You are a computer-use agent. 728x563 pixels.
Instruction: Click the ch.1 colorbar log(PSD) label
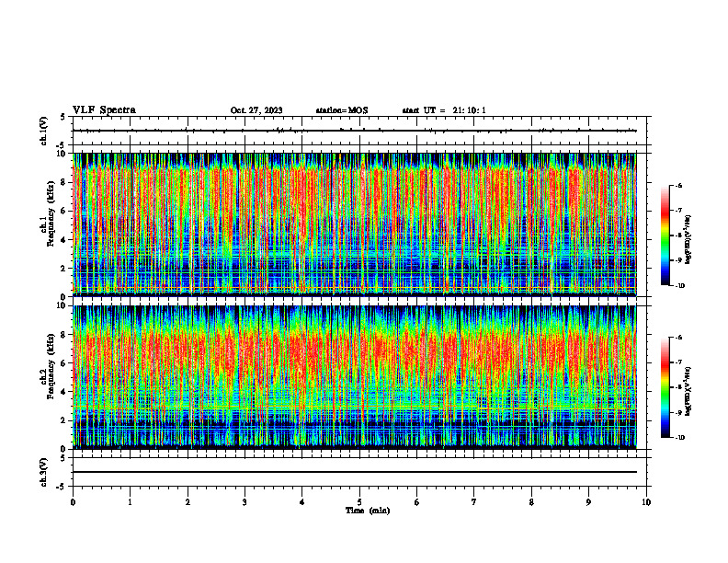688,240
